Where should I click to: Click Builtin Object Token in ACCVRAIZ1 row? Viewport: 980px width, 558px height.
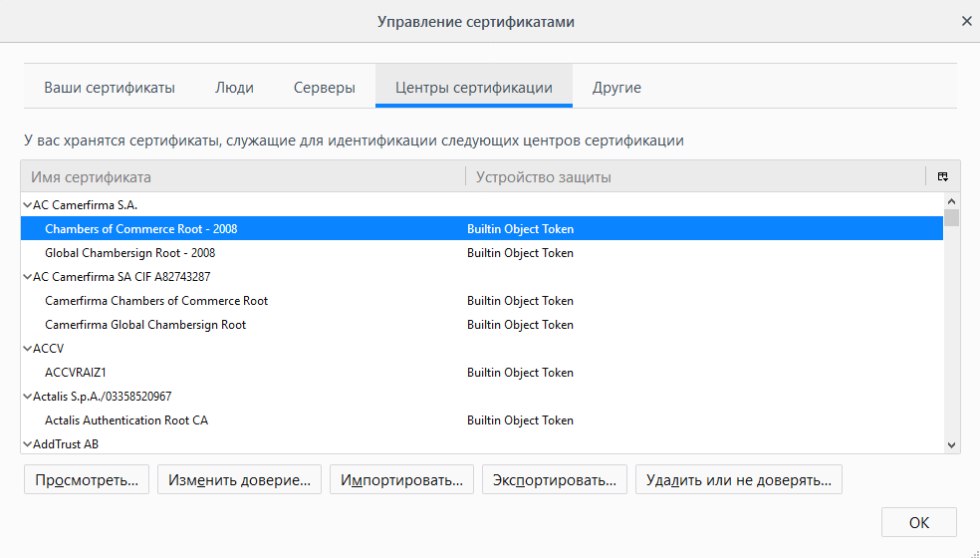coord(520,373)
